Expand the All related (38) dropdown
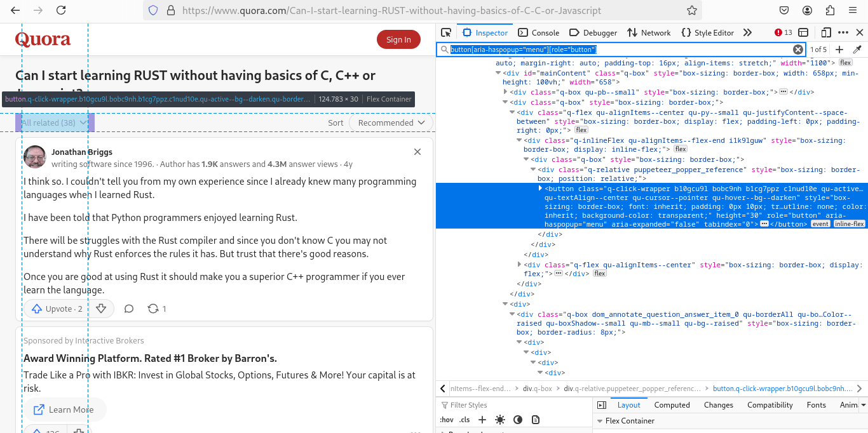The width and height of the screenshot is (868, 433). pos(55,123)
